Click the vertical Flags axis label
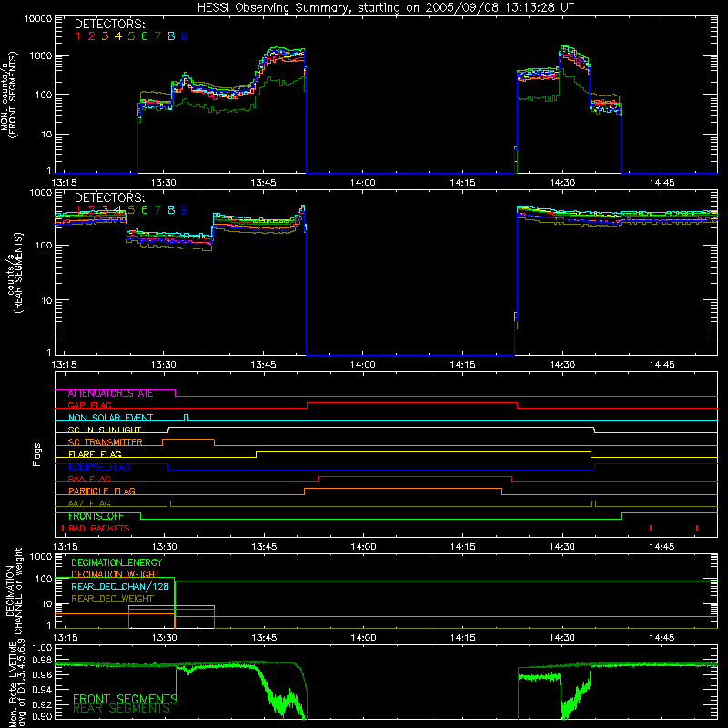This screenshot has height=728, width=728. pyautogui.click(x=37, y=454)
